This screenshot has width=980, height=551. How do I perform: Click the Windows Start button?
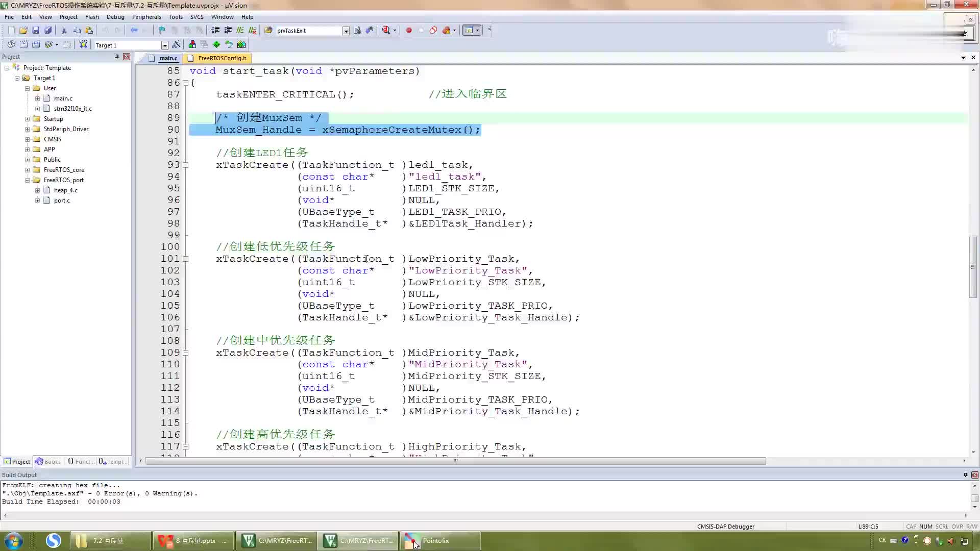click(x=14, y=541)
